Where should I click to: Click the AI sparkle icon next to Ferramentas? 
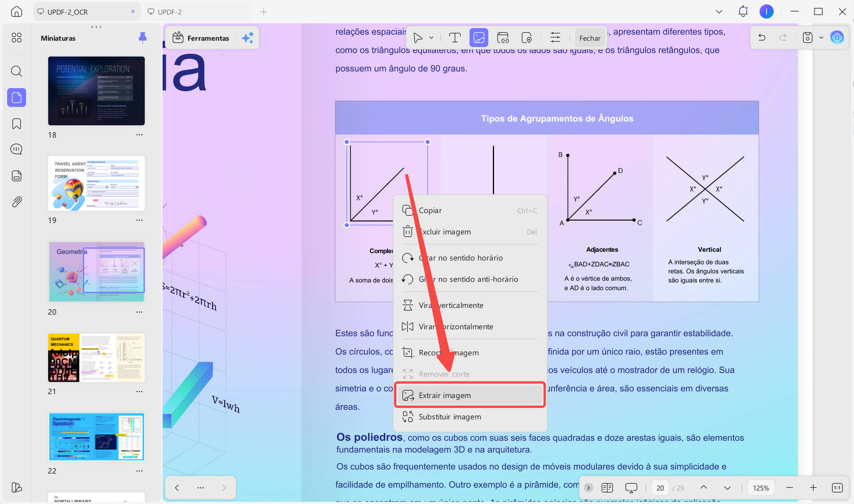(248, 38)
